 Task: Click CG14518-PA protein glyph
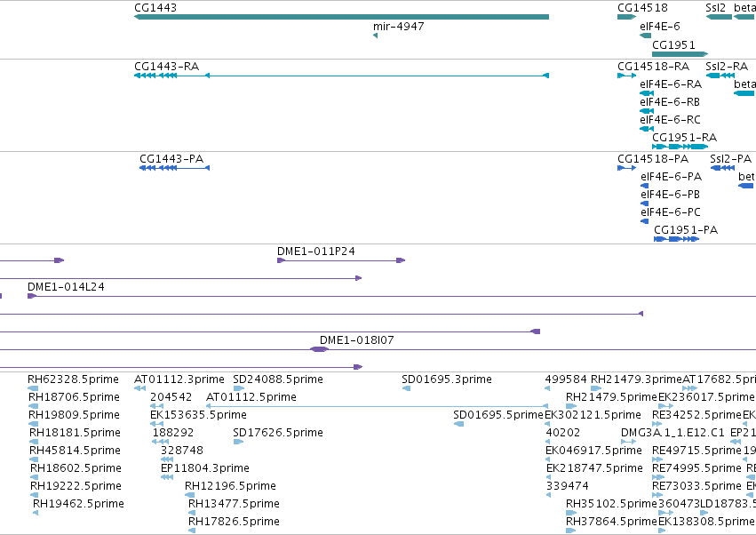[x=627, y=168]
